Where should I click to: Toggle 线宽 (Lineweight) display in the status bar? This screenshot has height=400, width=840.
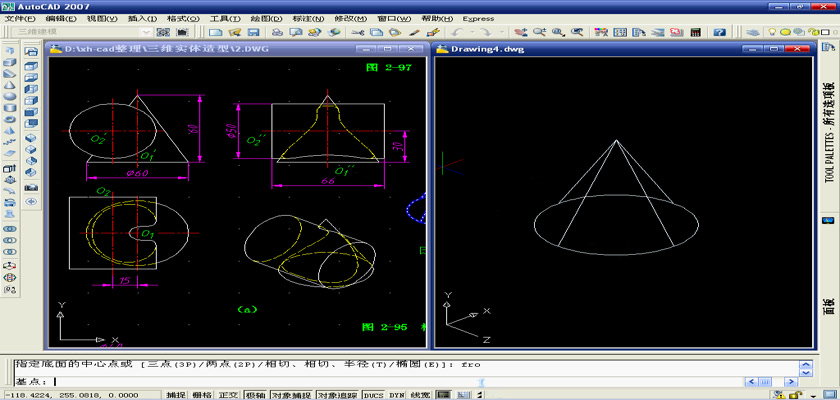[x=421, y=395]
